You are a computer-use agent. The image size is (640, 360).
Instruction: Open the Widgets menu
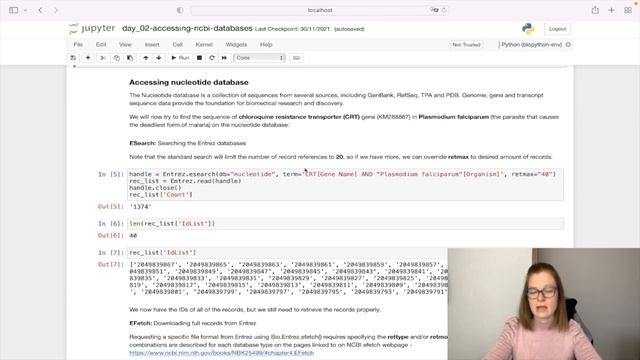pyautogui.click(x=236, y=44)
